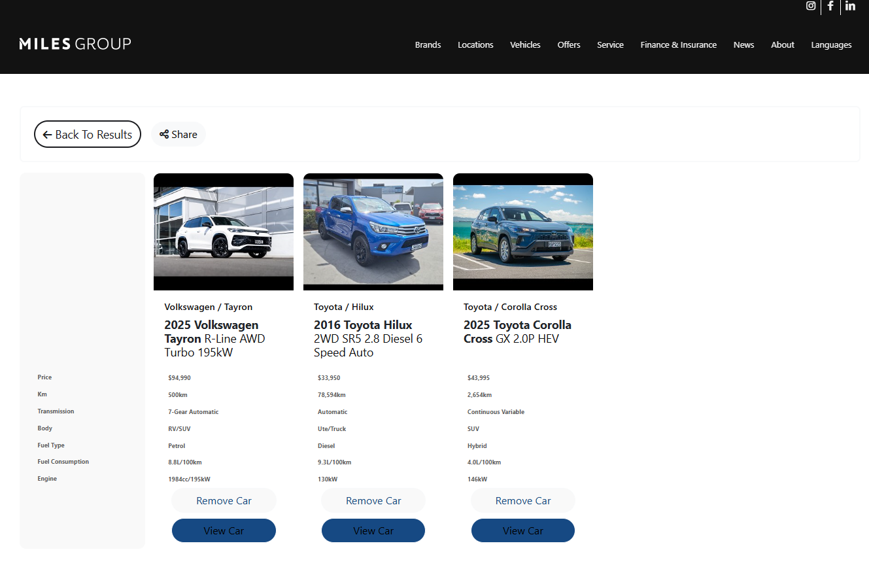Open the Brands menu
The image size is (869, 588).
coord(428,44)
